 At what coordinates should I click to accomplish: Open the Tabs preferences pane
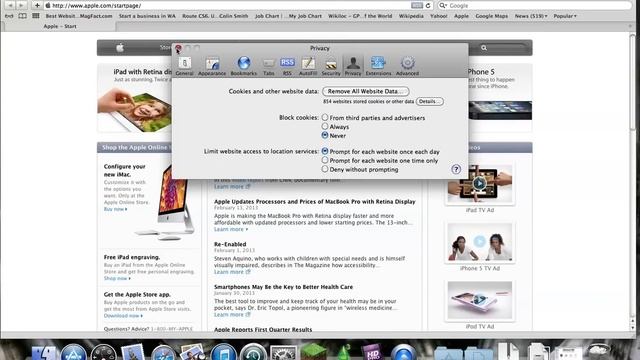pos(269,66)
